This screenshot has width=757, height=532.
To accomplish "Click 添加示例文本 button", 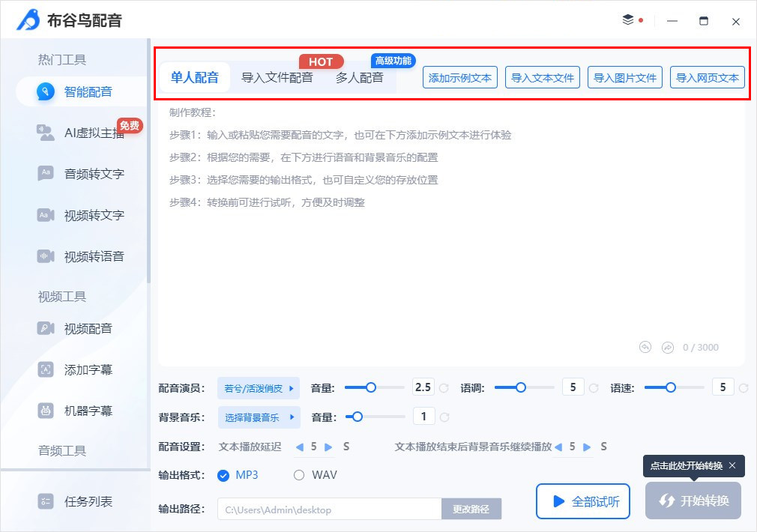I will point(460,77).
